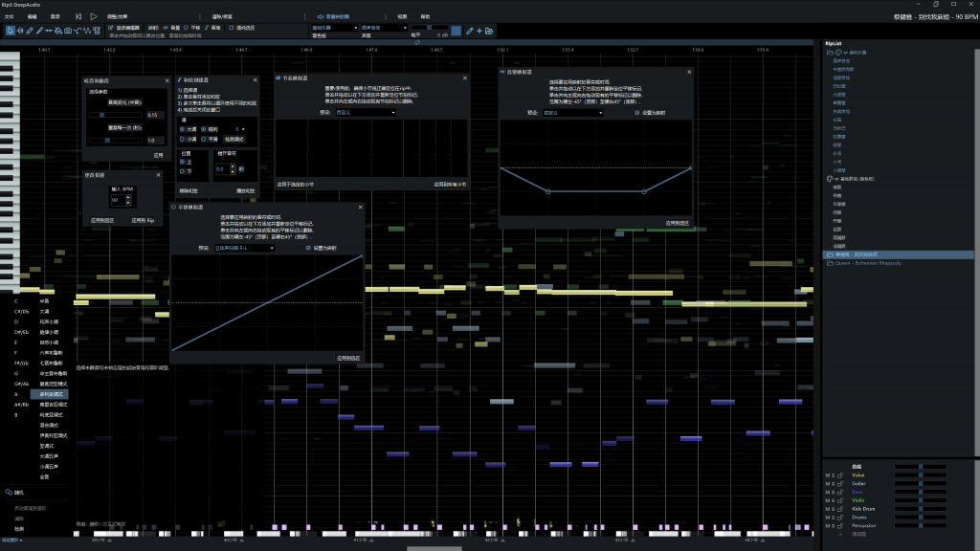Close the 节奏映射器 rhythm mapper dialog
Screen dimensions: 980x551
point(465,78)
